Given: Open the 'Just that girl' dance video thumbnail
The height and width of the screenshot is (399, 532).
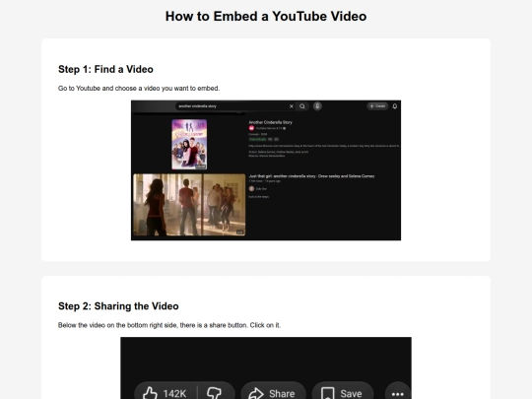Looking at the screenshot, I should coord(189,205).
